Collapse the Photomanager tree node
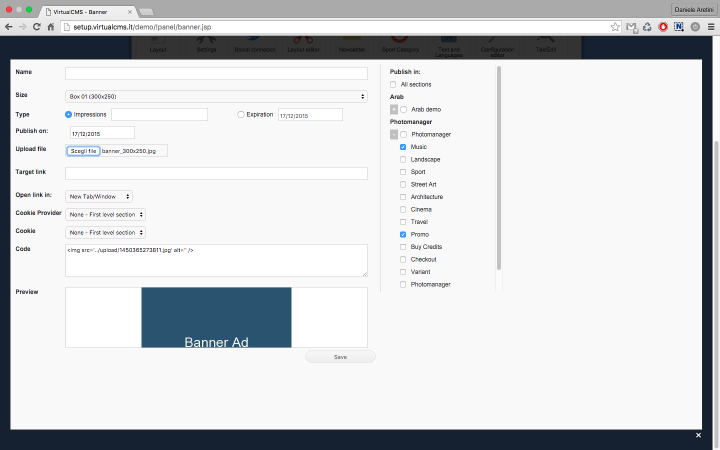 (394, 134)
